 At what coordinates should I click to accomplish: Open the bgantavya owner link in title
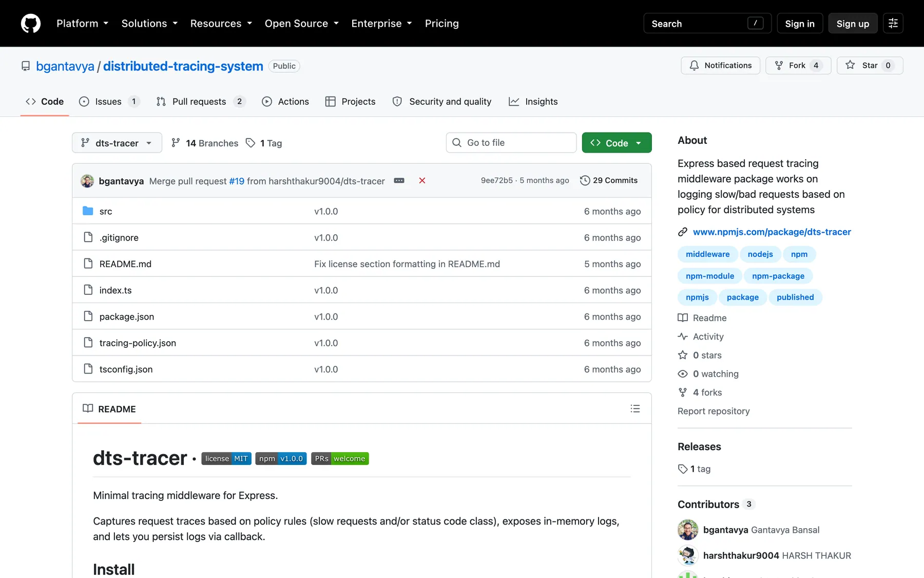click(x=65, y=66)
